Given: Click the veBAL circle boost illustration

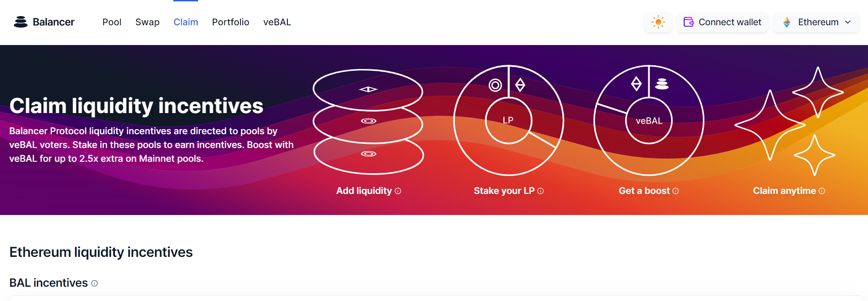Looking at the screenshot, I should [x=649, y=120].
